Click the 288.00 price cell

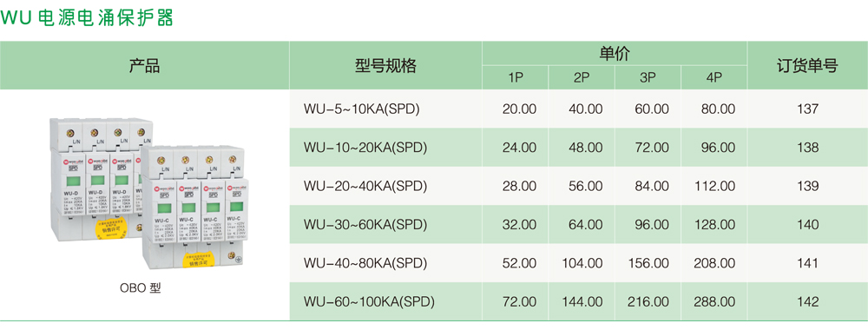tap(714, 301)
